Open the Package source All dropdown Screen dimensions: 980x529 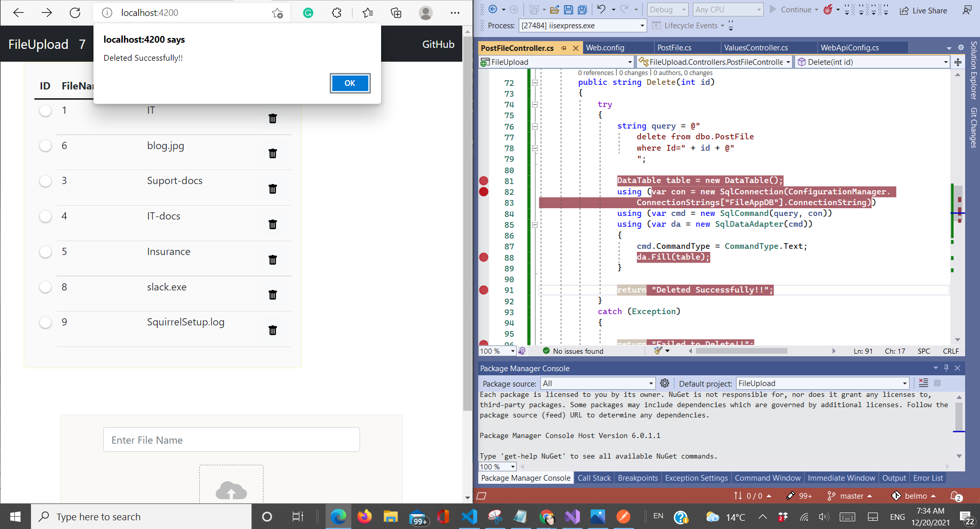[598, 384]
